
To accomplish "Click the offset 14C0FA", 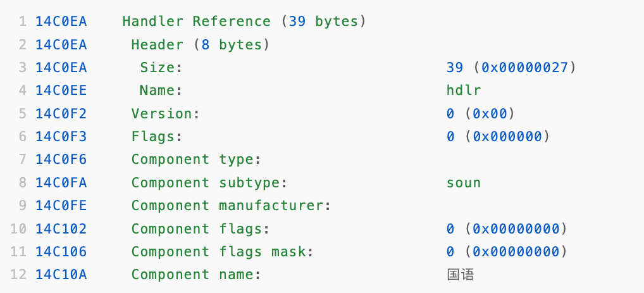I will point(61,182).
